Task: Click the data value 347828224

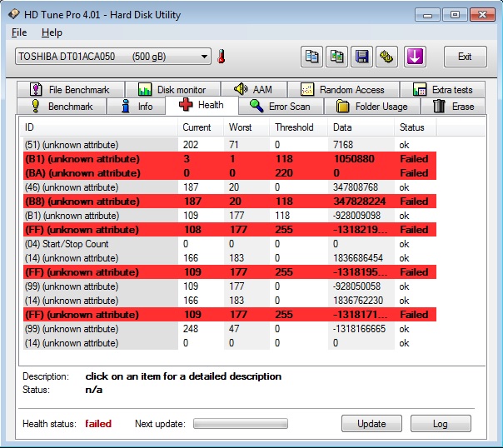Action: coord(359,202)
